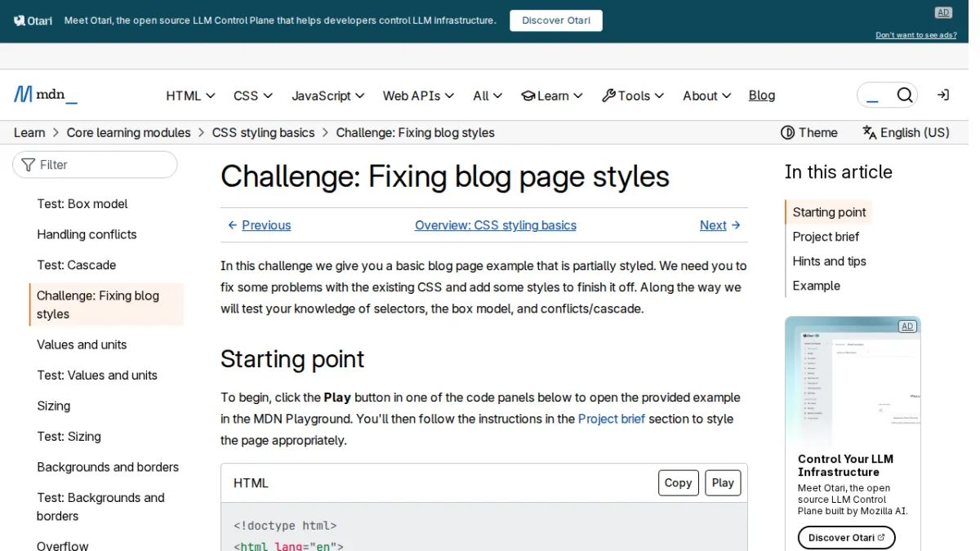The height and width of the screenshot is (551, 980).
Task: Open the 'Overview: CSS styling basics' link
Action: (496, 225)
